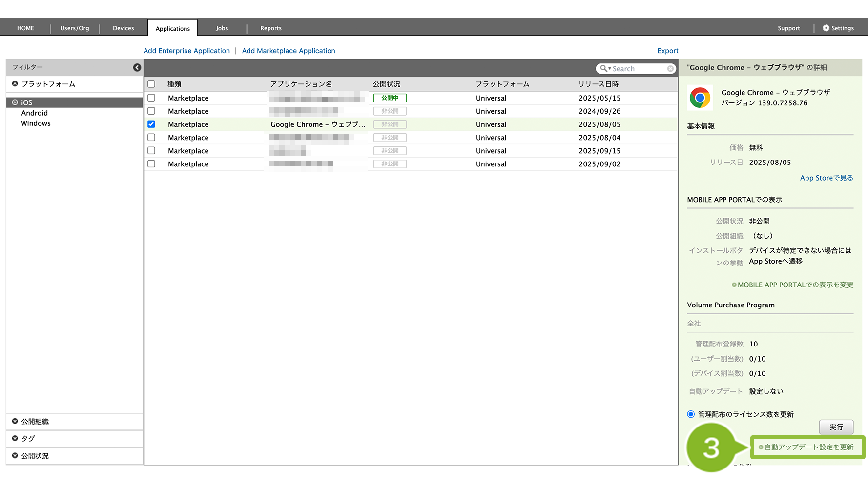Select Android in platform filter
868x488 pixels.
pos(34,113)
